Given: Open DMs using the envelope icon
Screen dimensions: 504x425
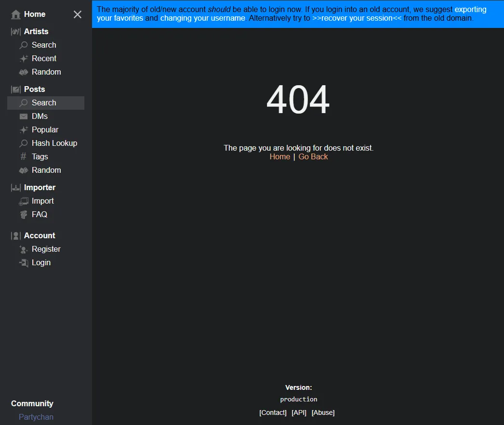Looking at the screenshot, I should coord(23,116).
